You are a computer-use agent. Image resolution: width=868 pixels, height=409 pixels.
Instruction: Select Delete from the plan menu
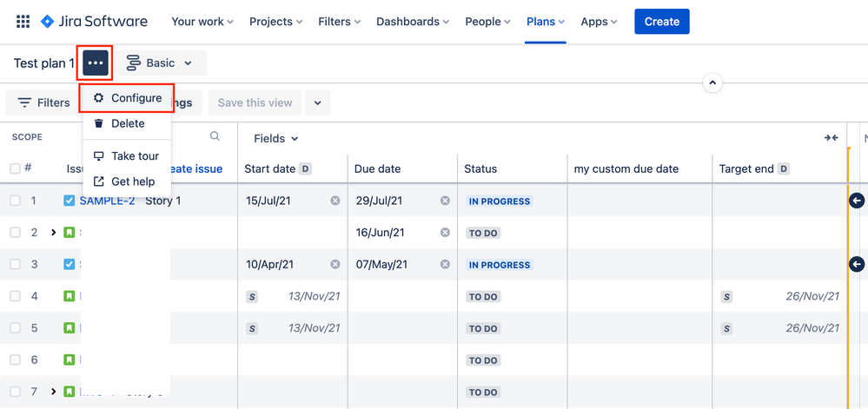click(128, 123)
